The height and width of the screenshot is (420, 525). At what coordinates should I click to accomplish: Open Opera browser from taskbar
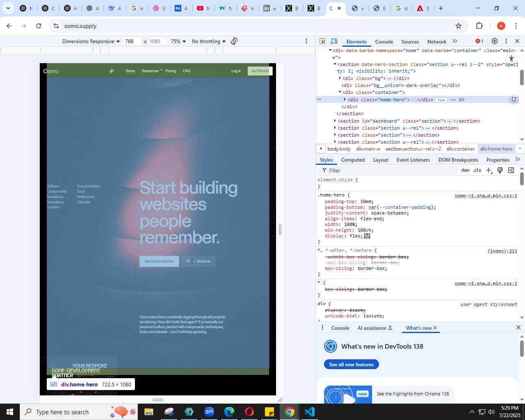pos(249,412)
